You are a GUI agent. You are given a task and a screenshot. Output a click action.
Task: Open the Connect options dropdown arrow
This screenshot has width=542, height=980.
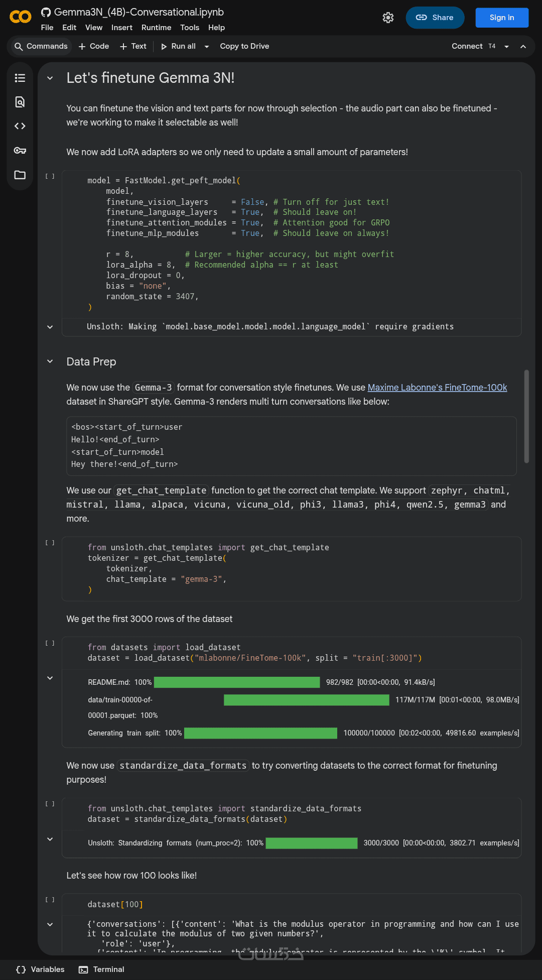click(x=507, y=46)
